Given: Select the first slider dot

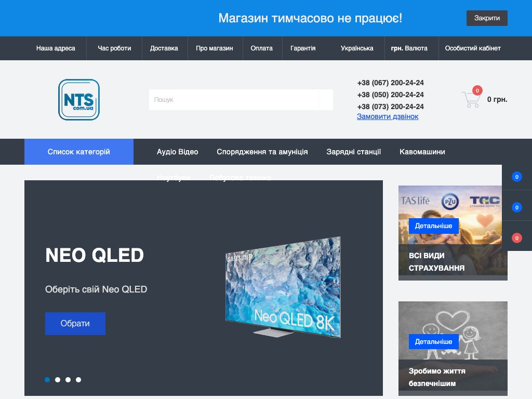Looking at the screenshot, I should click(47, 380).
